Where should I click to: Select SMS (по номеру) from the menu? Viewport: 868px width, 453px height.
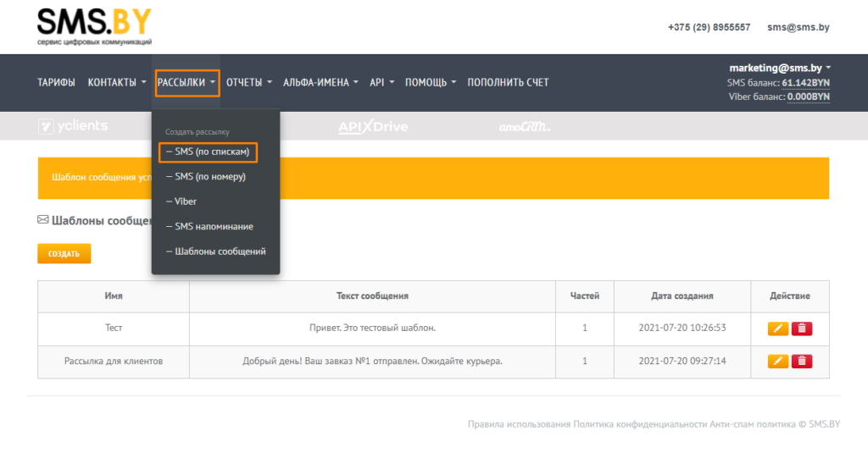coord(206,176)
